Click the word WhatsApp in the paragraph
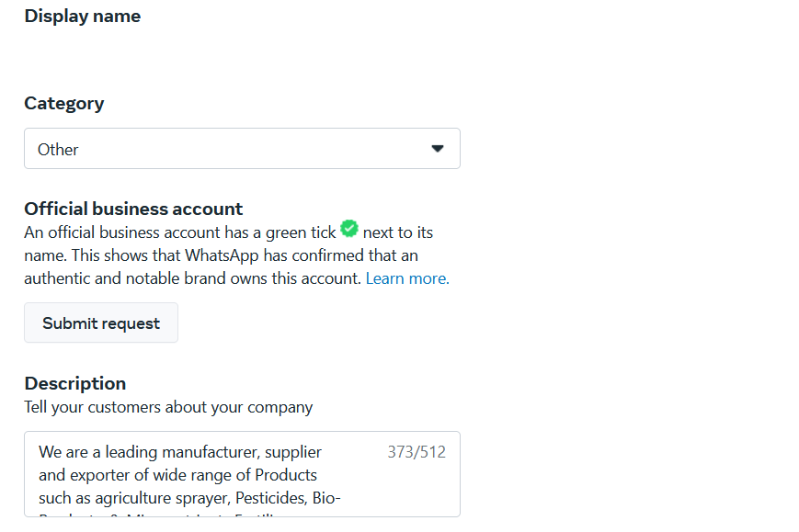 [222, 255]
